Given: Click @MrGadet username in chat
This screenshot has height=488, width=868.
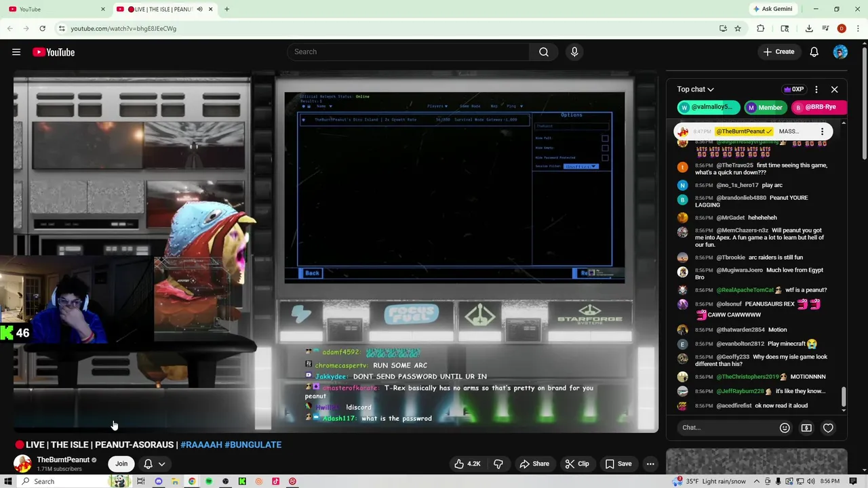Looking at the screenshot, I should tap(730, 218).
